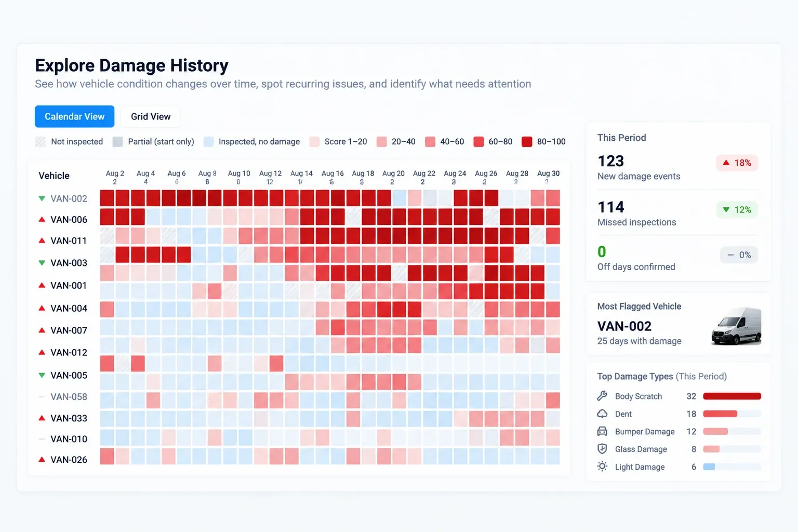Click the Glass Damage shield icon
This screenshot has width=798, height=532.
click(602, 449)
